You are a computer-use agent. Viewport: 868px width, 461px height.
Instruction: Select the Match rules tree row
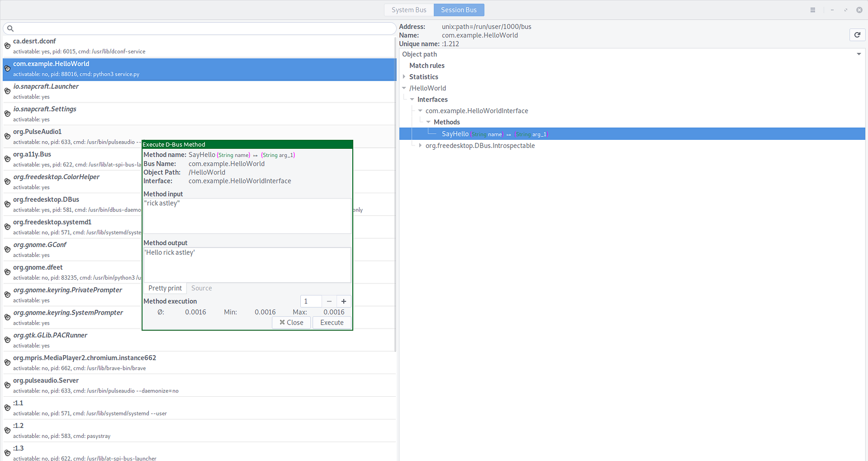[632, 66]
